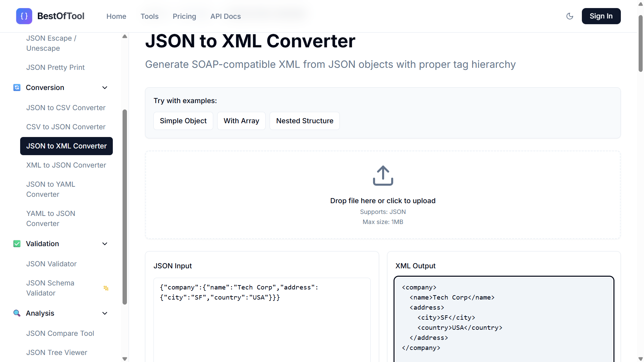The height and width of the screenshot is (362, 644).
Task: Click the sidebar scroll up arrow
Action: pos(125,36)
